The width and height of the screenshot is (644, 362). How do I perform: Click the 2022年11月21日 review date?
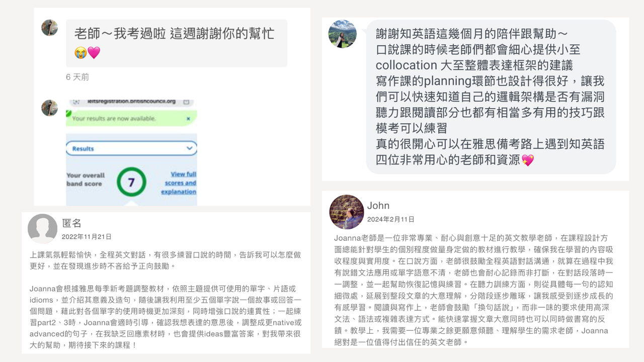tap(87, 236)
